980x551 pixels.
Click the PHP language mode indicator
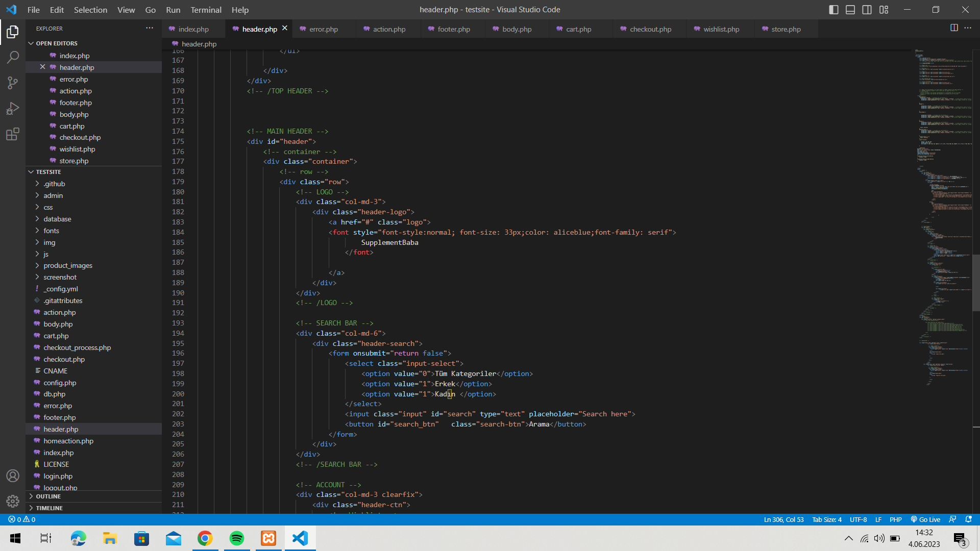point(895,519)
